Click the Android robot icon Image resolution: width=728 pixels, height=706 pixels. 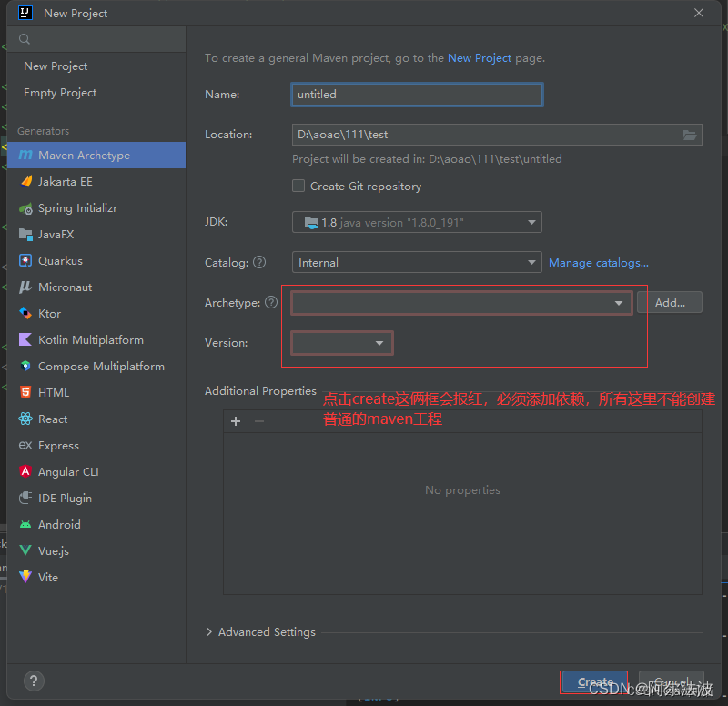point(25,525)
